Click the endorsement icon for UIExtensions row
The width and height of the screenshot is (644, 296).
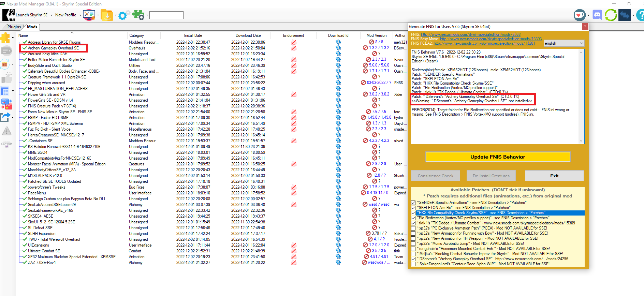click(294, 245)
